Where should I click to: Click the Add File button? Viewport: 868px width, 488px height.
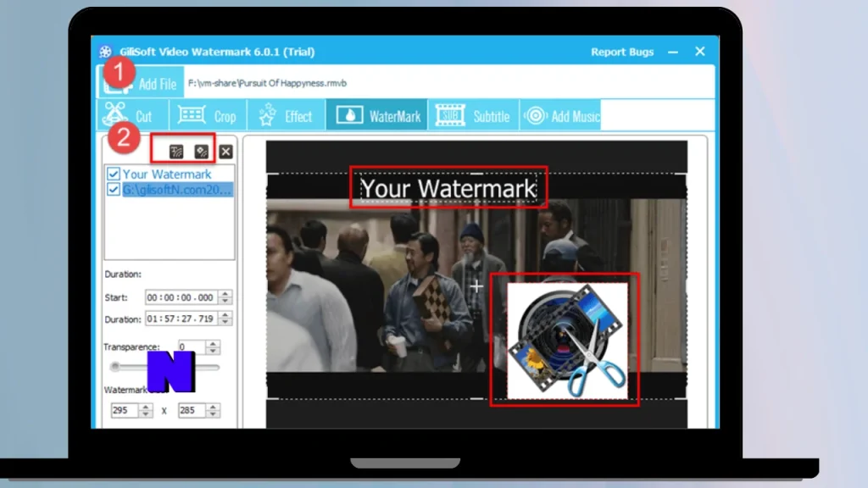click(142, 82)
